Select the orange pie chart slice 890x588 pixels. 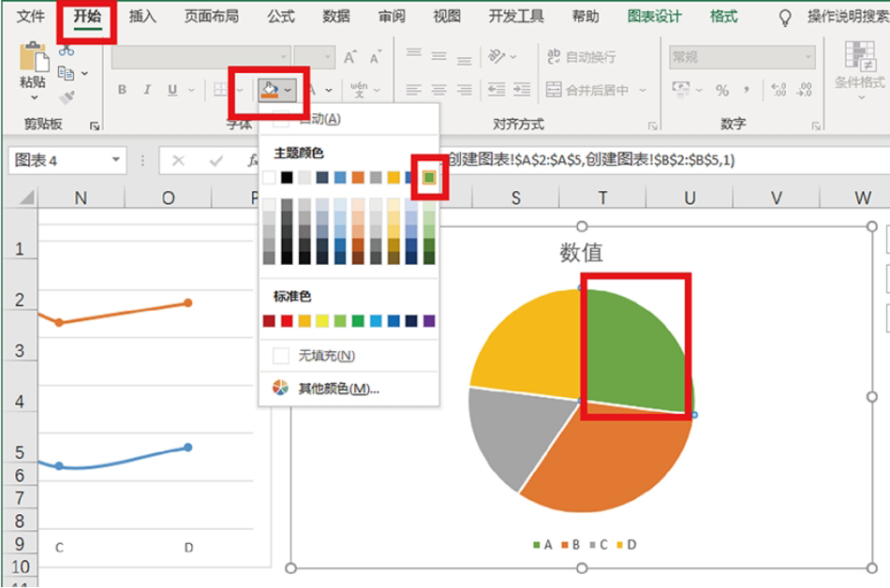(600, 459)
